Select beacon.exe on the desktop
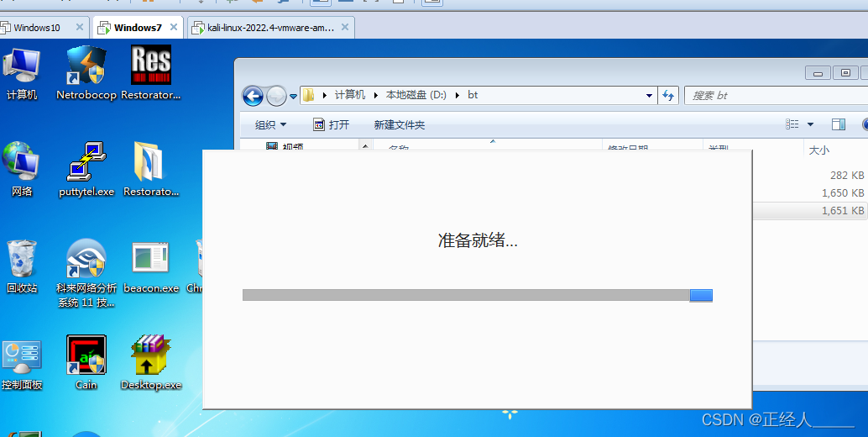The height and width of the screenshot is (437, 868). pos(150,266)
